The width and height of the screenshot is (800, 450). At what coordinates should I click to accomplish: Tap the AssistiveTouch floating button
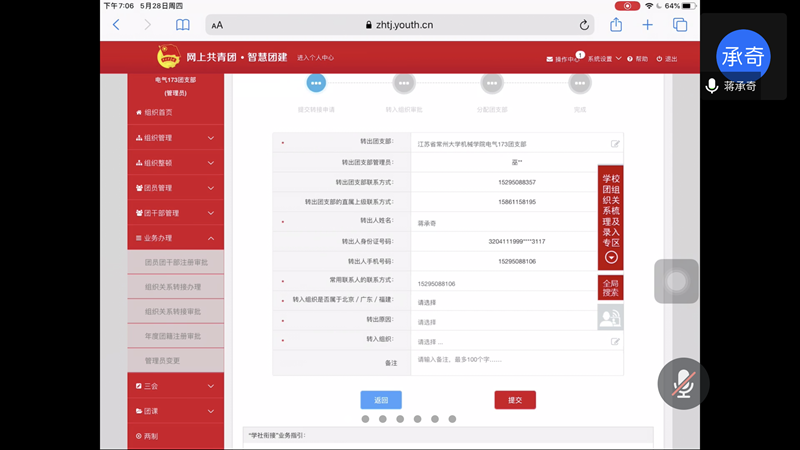(x=676, y=281)
